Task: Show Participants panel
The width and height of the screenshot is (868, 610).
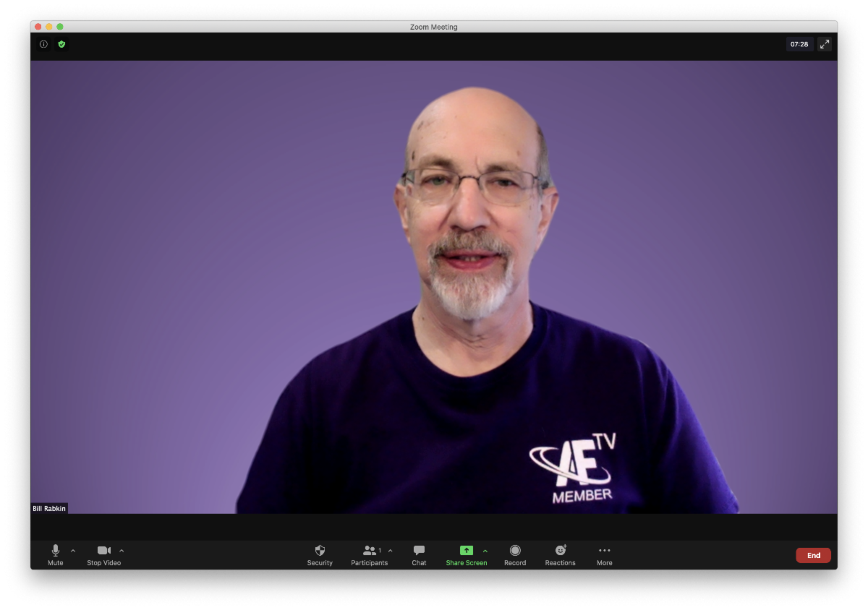Action: [x=370, y=555]
